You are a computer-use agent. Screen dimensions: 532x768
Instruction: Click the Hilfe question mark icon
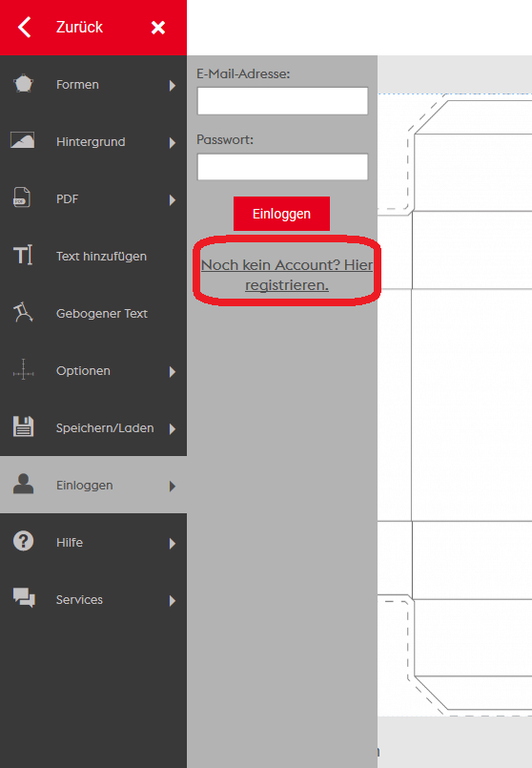23,541
